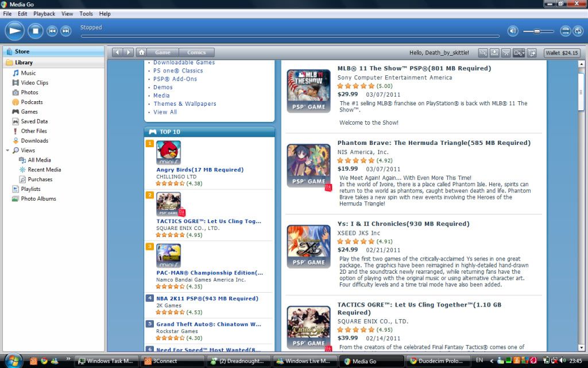Open Grand Theft Auto: Chinatown Wars link

coord(209,324)
